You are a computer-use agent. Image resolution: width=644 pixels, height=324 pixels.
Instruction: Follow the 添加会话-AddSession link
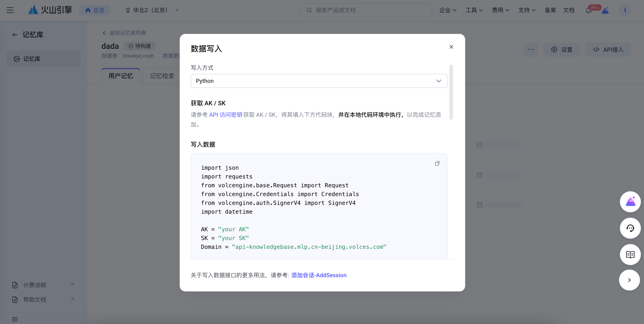[319, 275]
